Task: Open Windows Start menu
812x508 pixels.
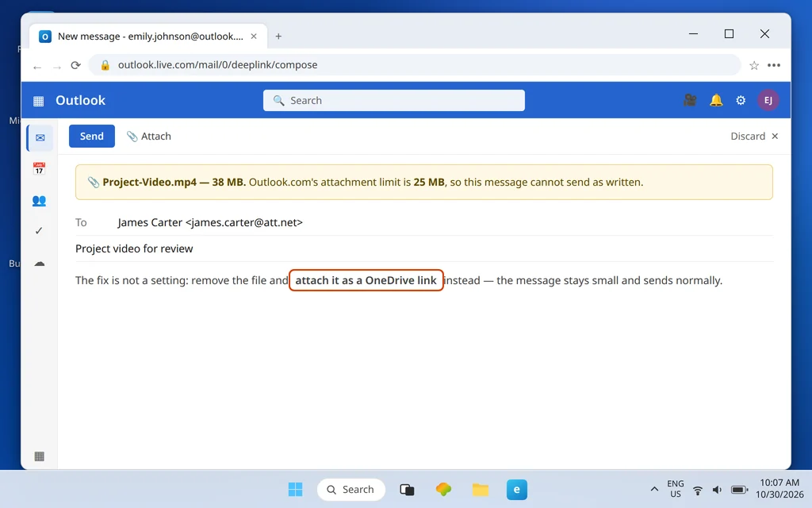Action: coord(295,489)
